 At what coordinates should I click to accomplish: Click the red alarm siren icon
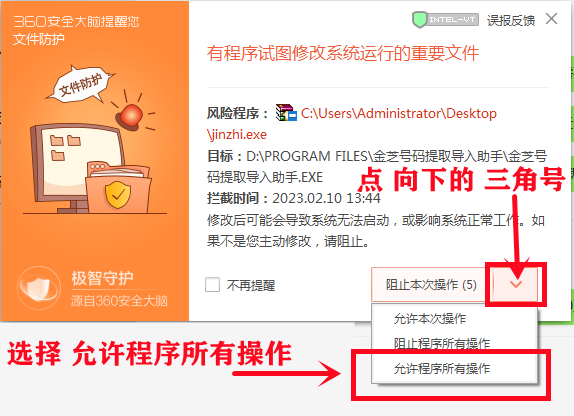[x=129, y=117]
